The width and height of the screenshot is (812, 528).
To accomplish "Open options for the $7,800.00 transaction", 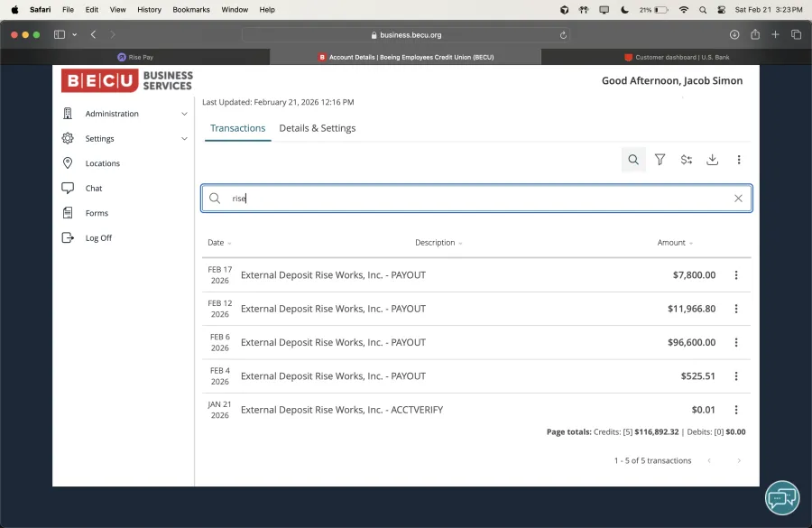I will 736,275.
